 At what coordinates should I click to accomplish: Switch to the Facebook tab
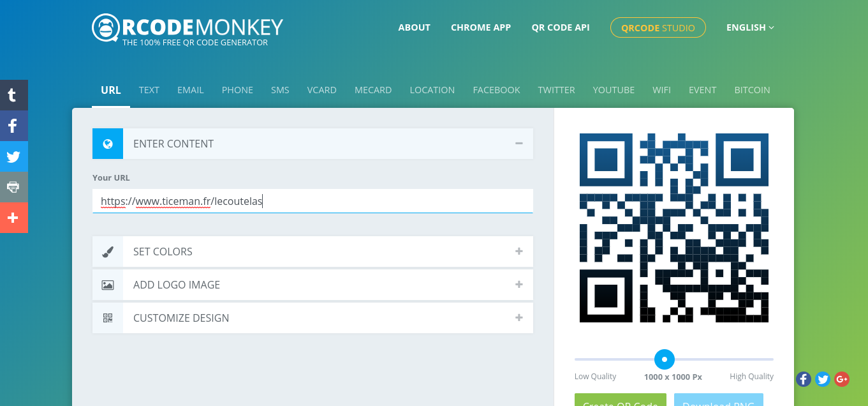pos(497,90)
